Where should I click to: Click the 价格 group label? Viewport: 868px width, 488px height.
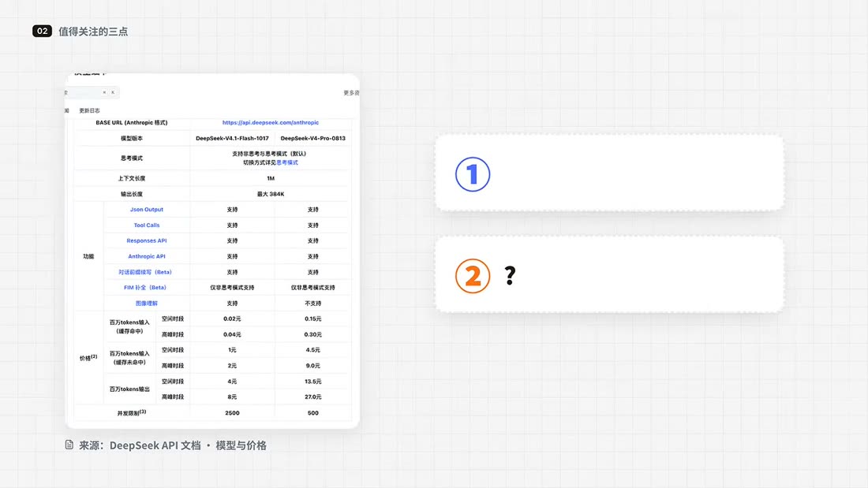[x=88, y=358]
